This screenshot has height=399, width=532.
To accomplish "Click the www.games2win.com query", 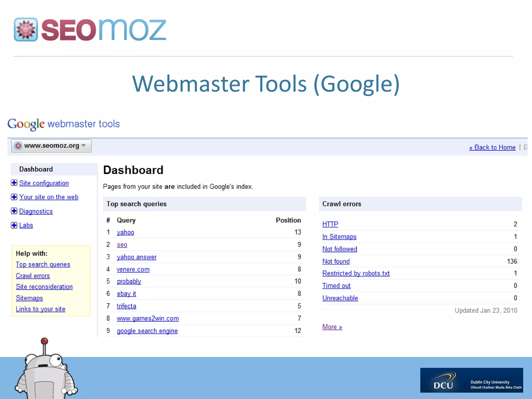I will click(x=148, y=318).
